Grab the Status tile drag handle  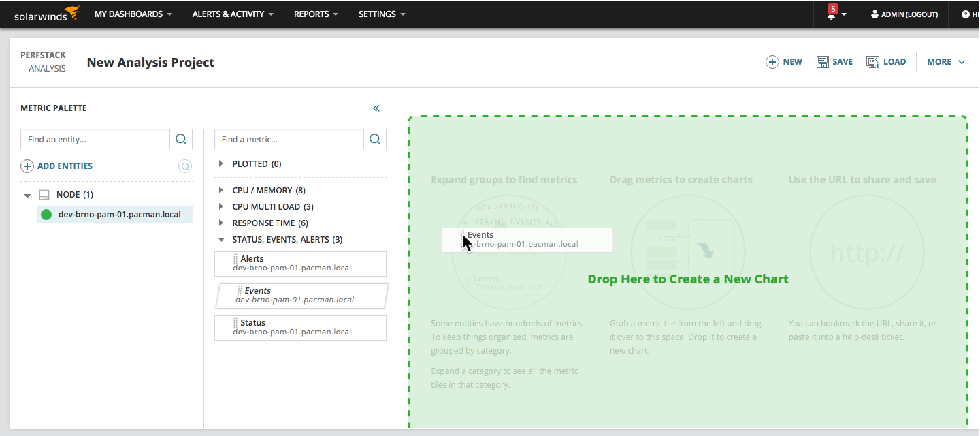(236, 323)
